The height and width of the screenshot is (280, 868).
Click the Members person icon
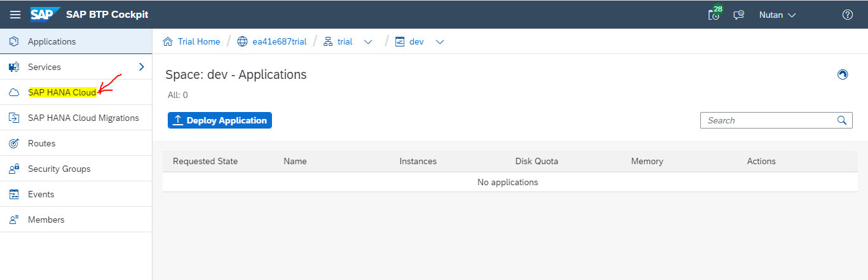[14, 220]
